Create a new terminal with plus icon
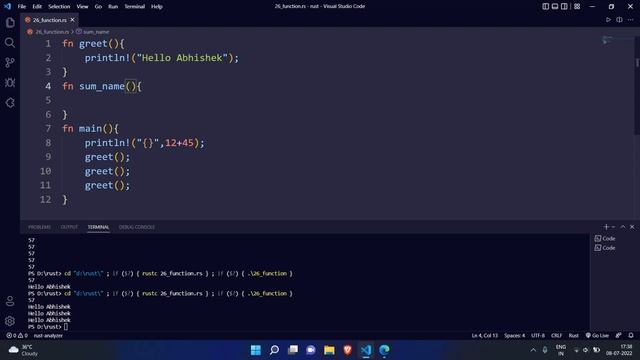The width and height of the screenshot is (640, 360). 606,227
